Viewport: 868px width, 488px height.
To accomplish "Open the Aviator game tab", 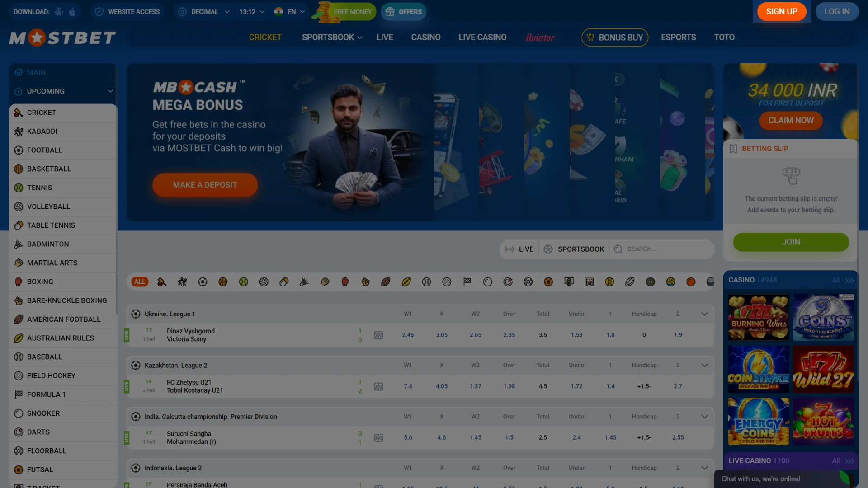I will click(540, 38).
